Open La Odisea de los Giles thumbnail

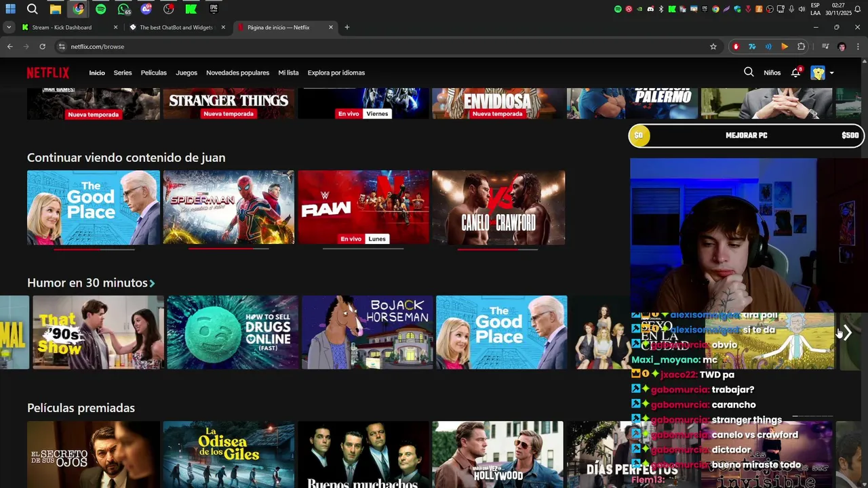229,454
